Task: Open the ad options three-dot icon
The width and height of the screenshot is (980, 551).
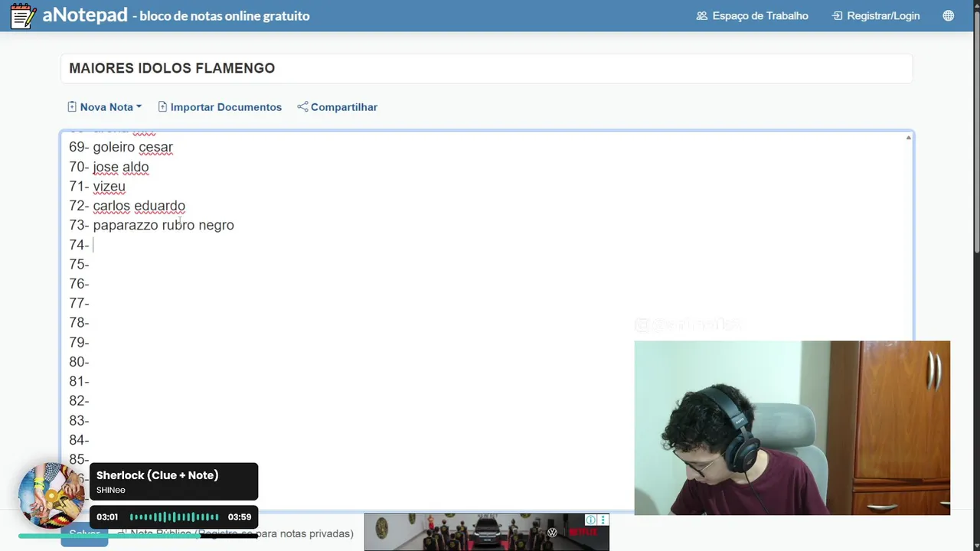Action: click(x=603, y=520)
